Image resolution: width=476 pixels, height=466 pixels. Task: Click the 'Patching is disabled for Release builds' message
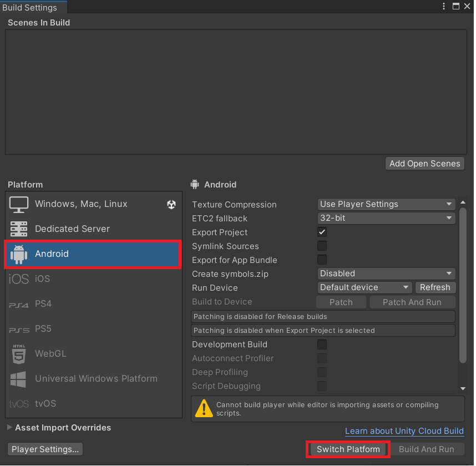coord(323,317)
